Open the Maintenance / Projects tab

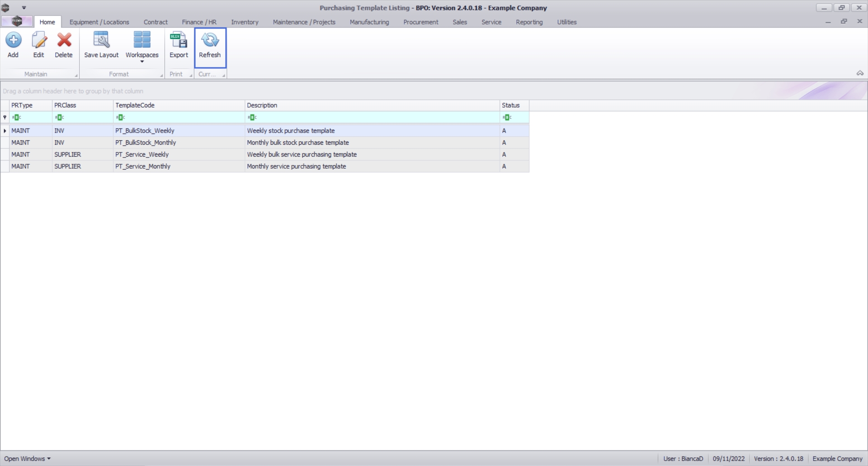click(x=304, y=22)
